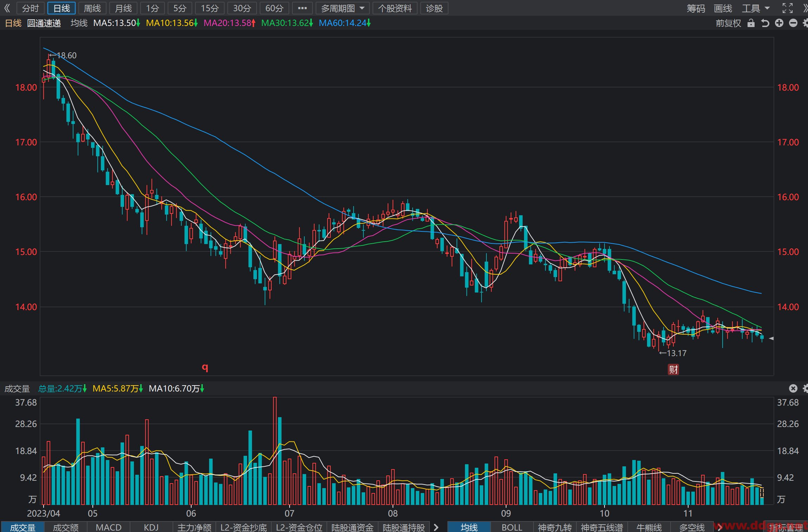The image size is (808, 532).
Task: Open the 诊股 stock diagnosis
Action: pyautogui.click(x=434, y=8)
